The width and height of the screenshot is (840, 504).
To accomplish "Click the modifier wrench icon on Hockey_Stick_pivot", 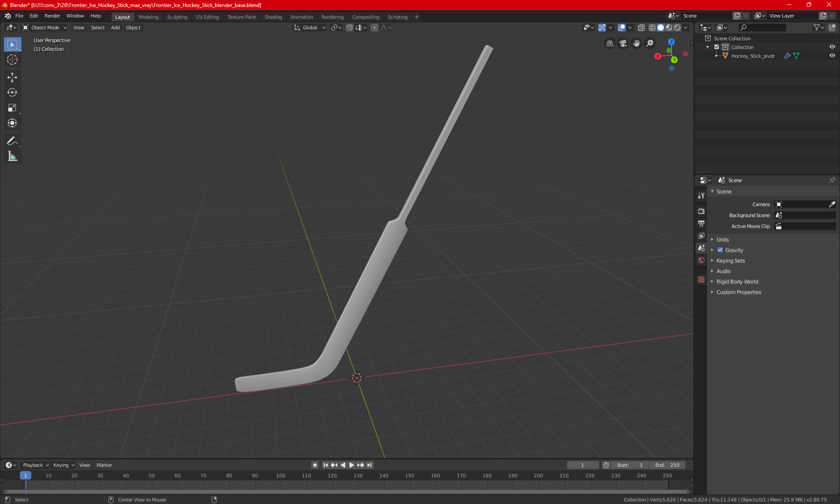I will (x=787, y=56).
